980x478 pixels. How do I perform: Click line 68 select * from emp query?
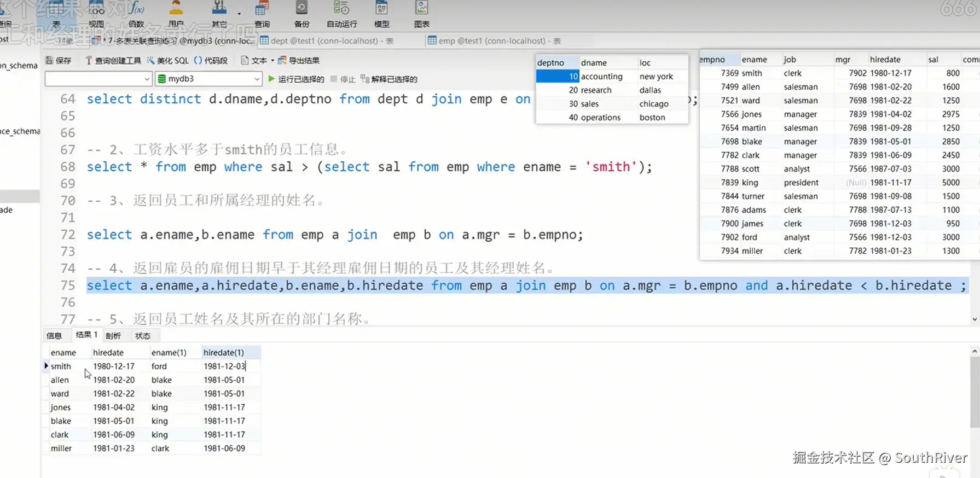pos(369,167)
